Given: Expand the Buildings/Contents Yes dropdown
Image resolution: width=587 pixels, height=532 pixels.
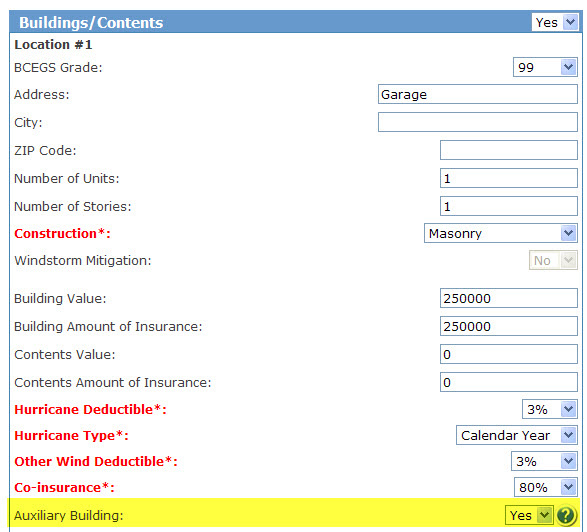Looking at the screenshot, I should pyautogui.click(x=555, y=22).
